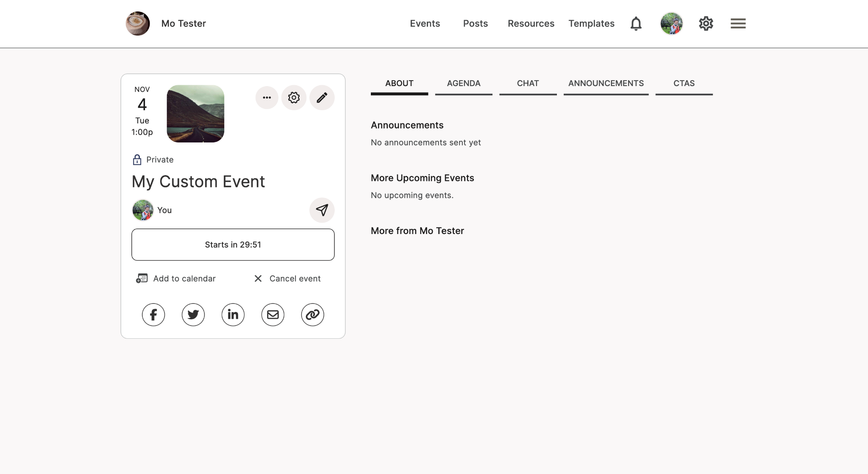Open account settings gear in header

(x=706, y=24)
